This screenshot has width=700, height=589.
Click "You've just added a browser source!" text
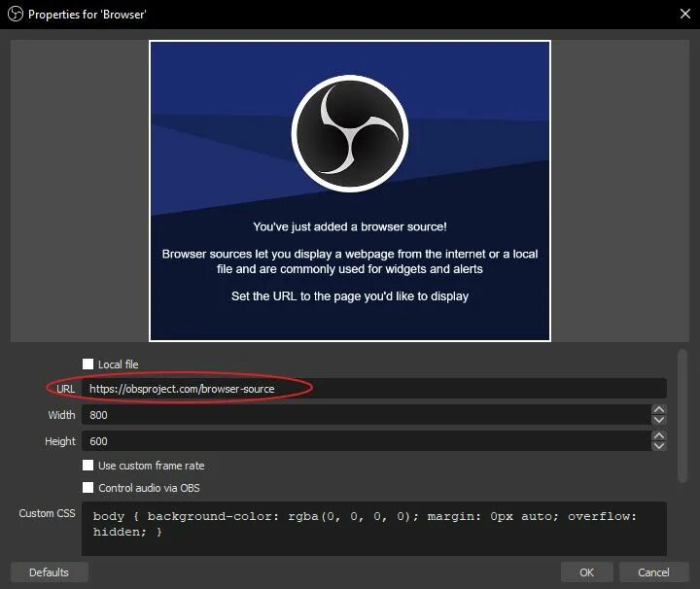click(350, 226)
